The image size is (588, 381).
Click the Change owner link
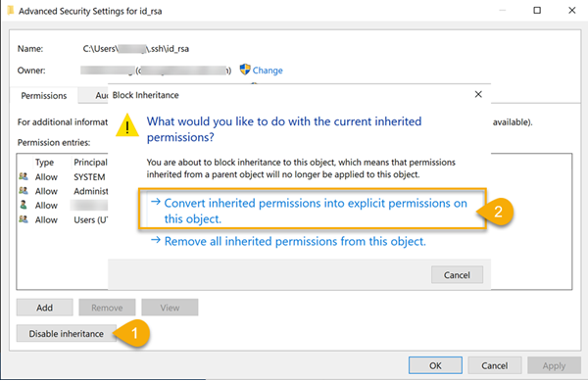coord(268,71)
